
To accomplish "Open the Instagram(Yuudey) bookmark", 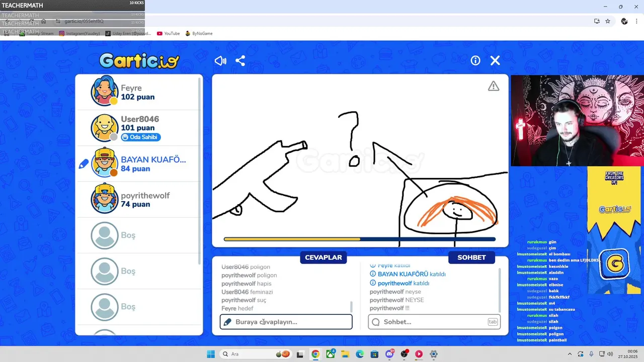I will tap(79, 34).
